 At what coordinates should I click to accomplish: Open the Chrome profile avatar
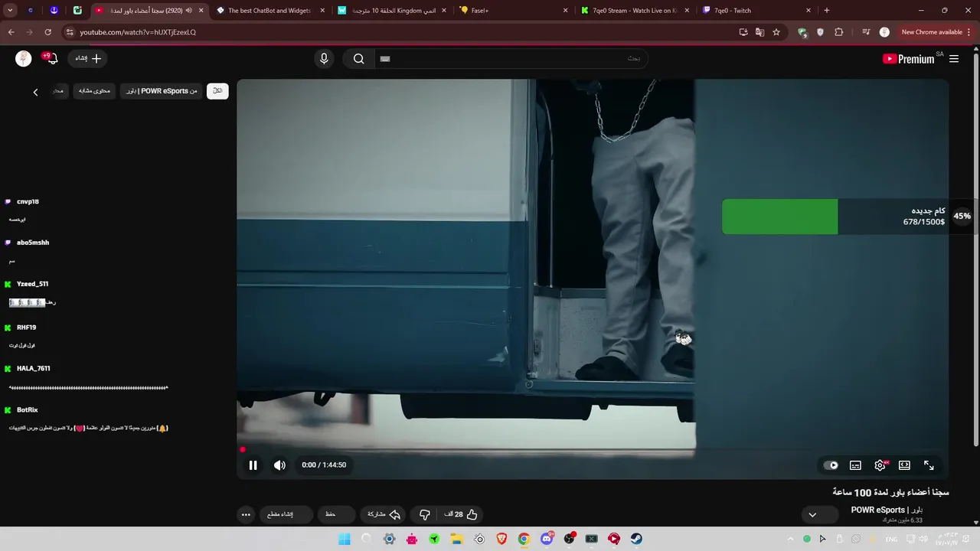(884, 32)
